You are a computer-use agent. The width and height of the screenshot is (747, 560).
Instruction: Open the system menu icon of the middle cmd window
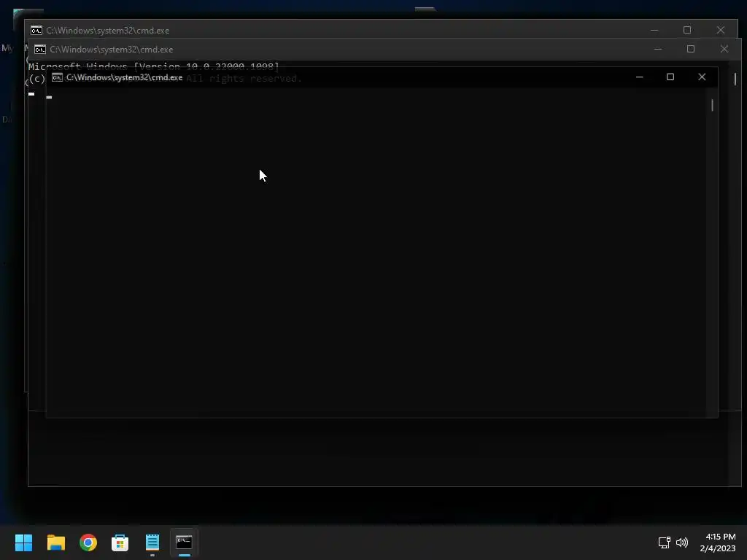[40, 49]
